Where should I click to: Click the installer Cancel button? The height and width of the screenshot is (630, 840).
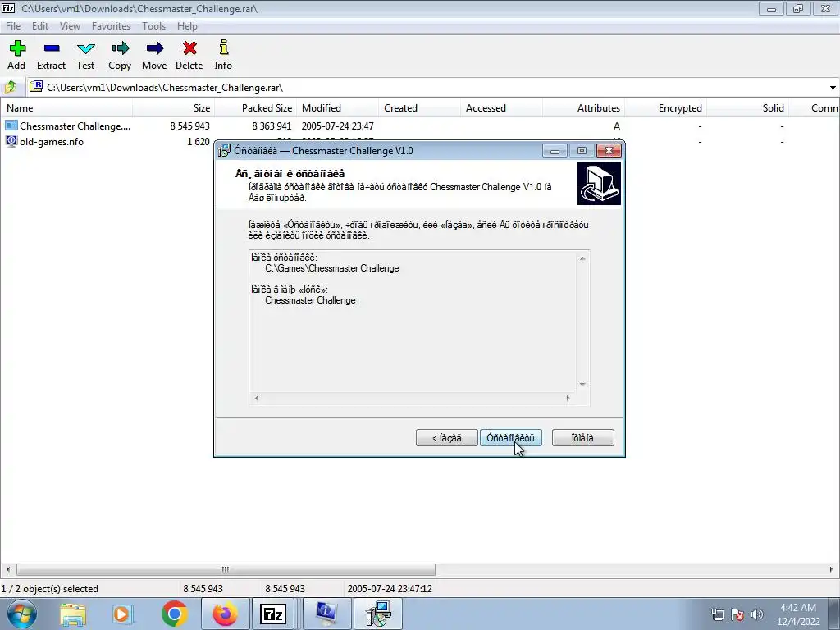[583, 438]
